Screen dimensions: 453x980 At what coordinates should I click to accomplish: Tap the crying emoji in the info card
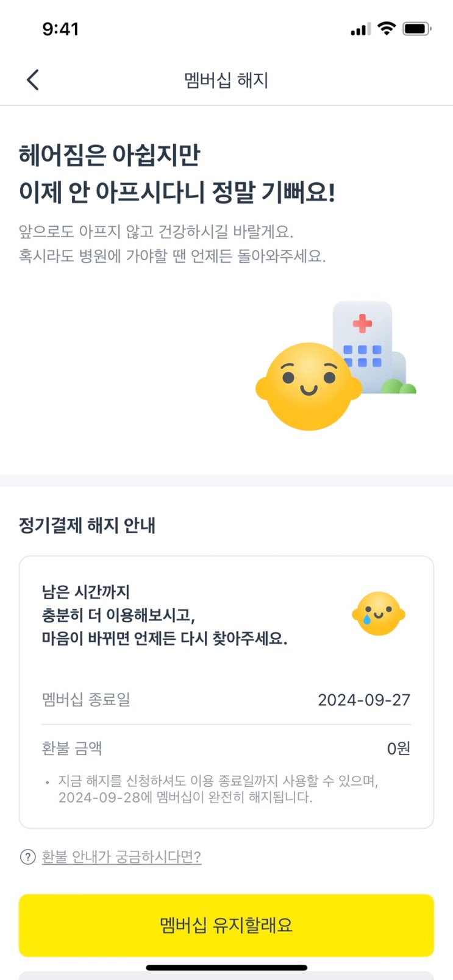(378, 614)
